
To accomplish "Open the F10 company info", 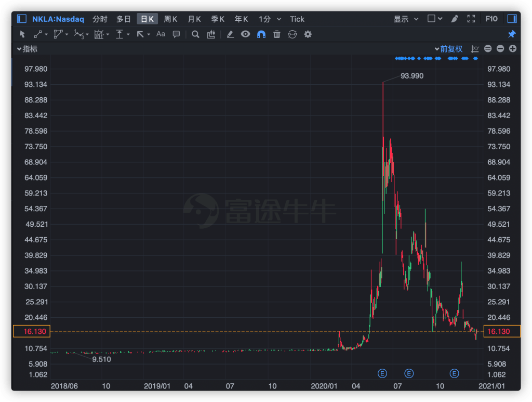I will tap(491, 19).
